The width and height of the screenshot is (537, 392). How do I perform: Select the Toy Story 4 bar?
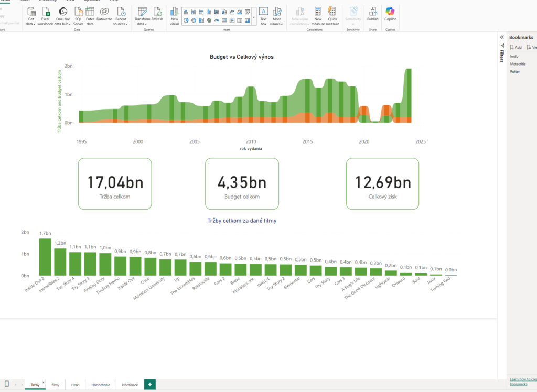[x=76, y=264]
